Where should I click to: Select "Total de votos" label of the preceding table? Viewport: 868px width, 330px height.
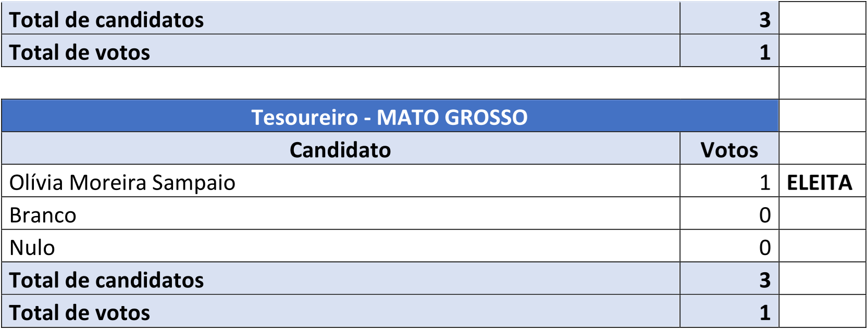point(80,53)
